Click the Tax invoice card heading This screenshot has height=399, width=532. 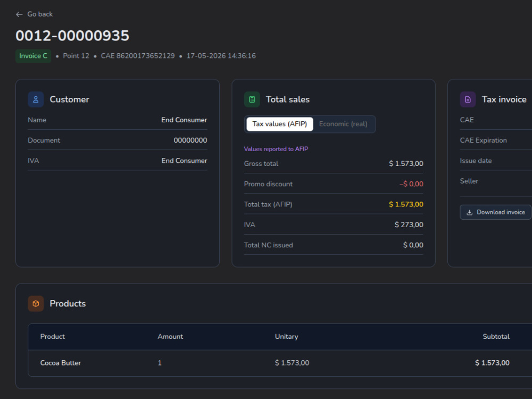pyautogui.click(x=504, y=99)
